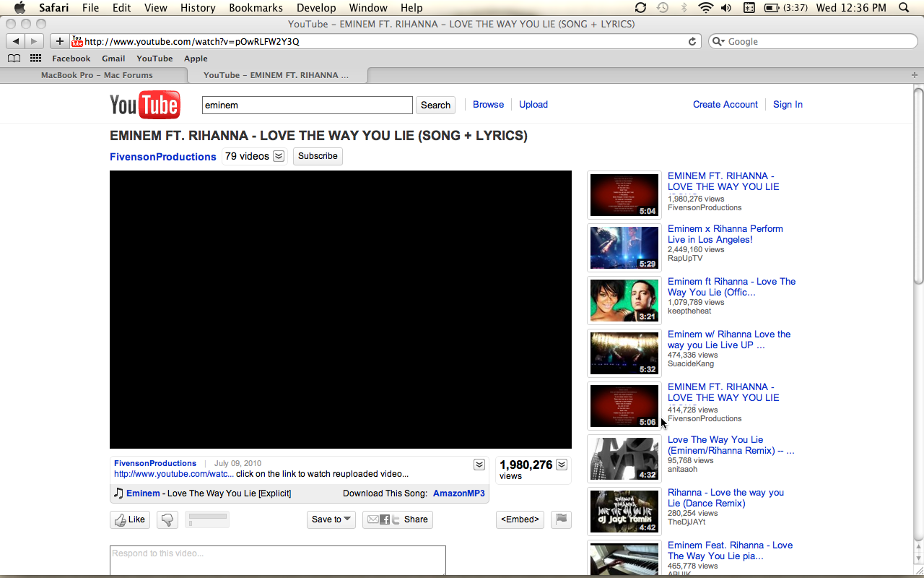The height and width of the screenshot is (578, 924).
Task: Click the volume icon in menu bar
Action: click(x=725, y=8)
